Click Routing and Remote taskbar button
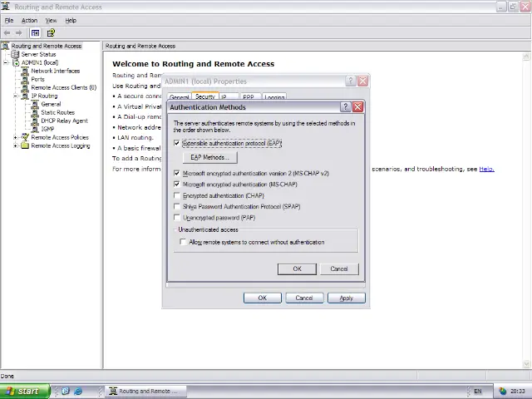The width and height of the screenshot is (532, 399). 146,392
